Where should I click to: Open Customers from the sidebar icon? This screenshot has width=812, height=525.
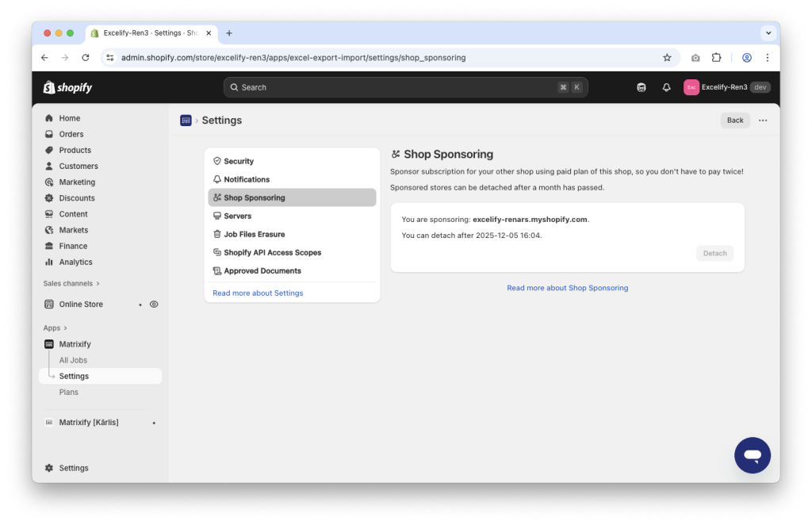(49, 166)
